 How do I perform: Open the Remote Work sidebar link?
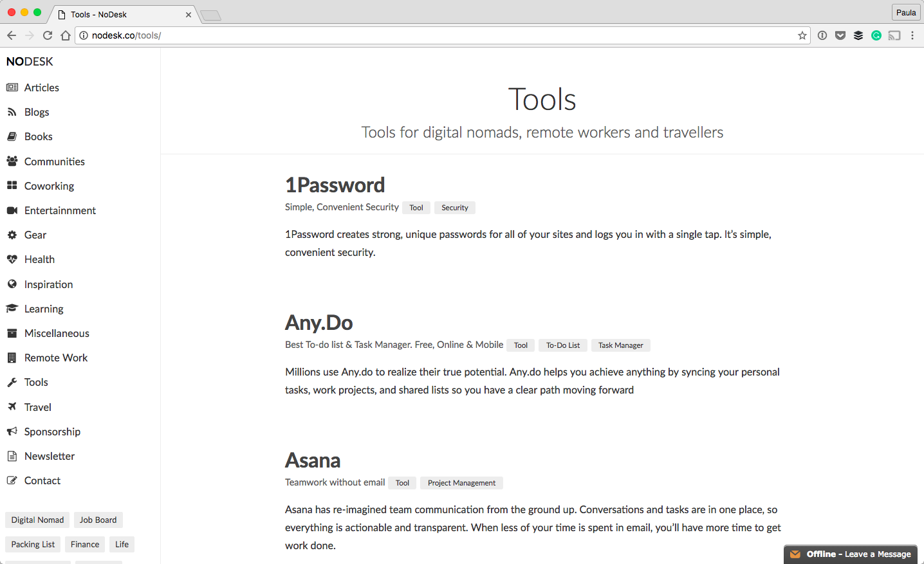[56, 358]
